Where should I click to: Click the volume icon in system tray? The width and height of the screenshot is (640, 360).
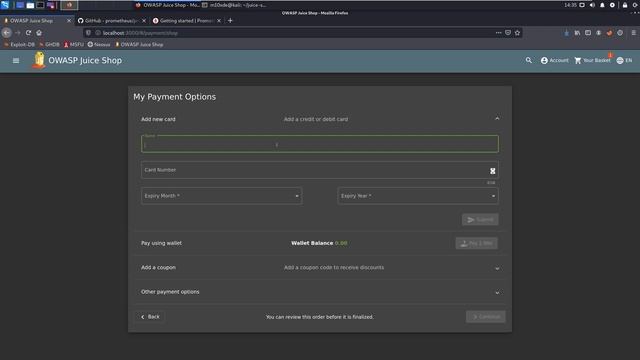tap(592, 5)
